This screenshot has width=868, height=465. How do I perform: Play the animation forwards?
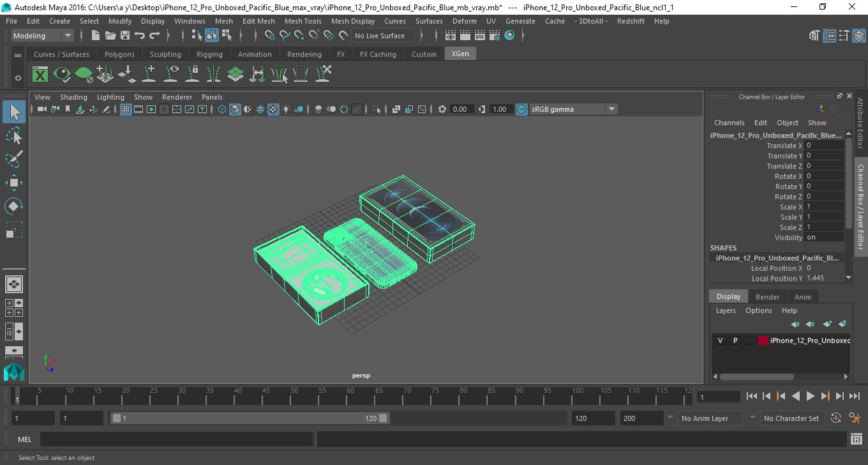click(x=811, y=396)
